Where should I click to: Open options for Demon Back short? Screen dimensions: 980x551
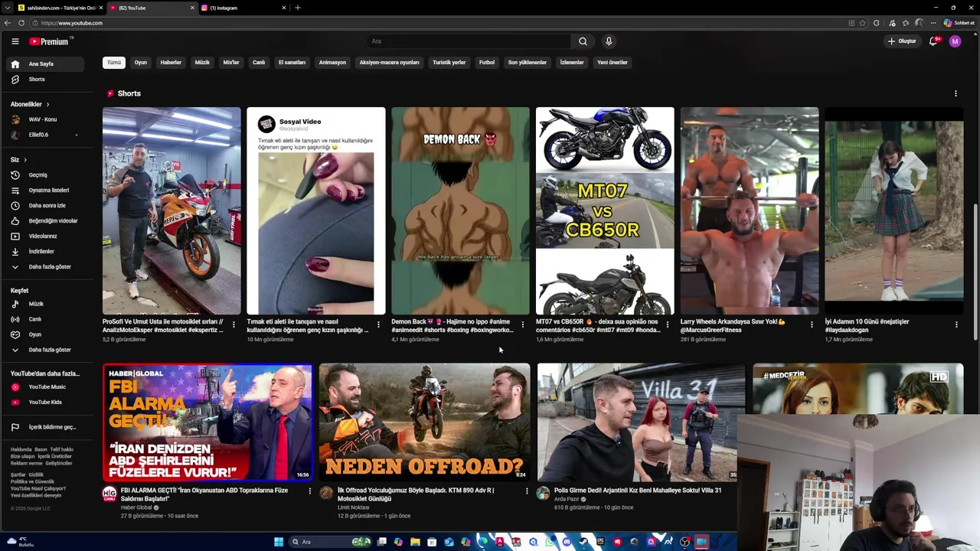click(x=523, y=324)
